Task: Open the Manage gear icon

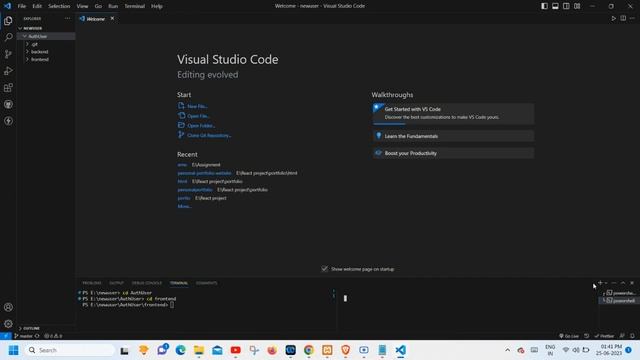Action: (8, 324)
